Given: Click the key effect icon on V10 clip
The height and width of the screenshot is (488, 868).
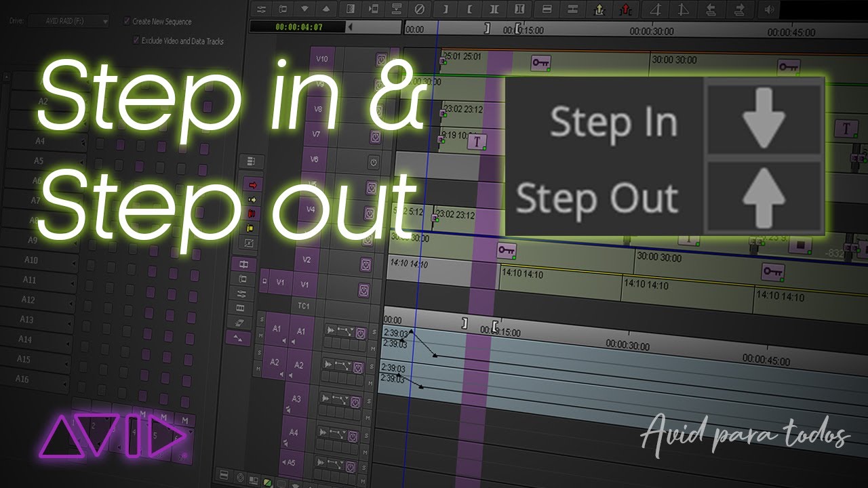Looking at the screenshot, I should pos(540,63).
